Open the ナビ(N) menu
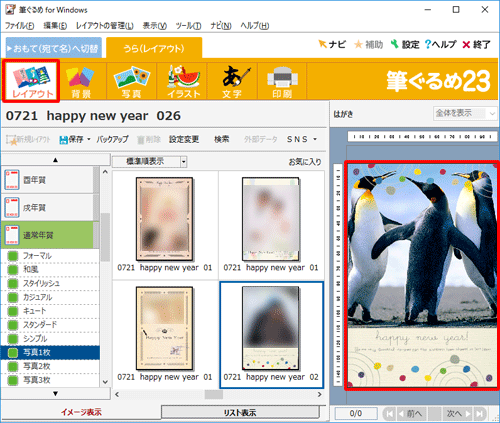The height and width of the screenshot is (423, 500). point(221,26)
